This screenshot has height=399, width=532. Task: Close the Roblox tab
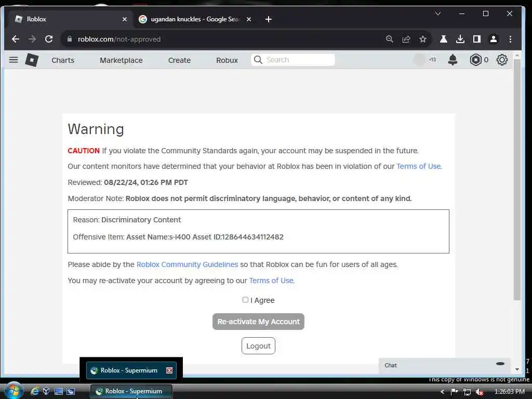click(x=125, y=19)
